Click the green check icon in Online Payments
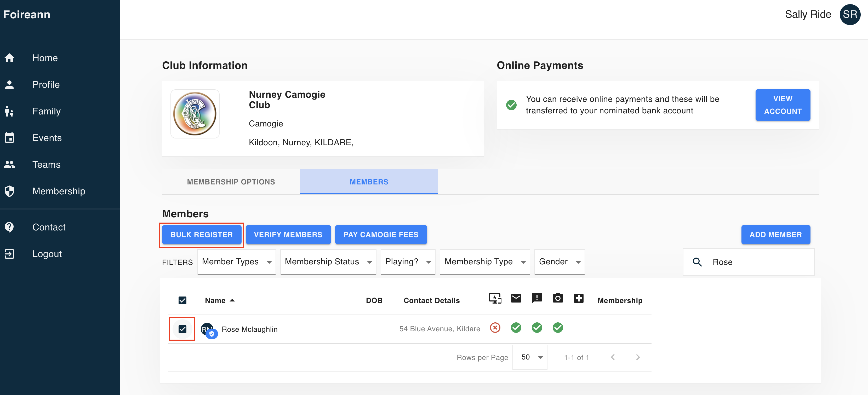This screenshot has width=868, height=395. point(511,105)
